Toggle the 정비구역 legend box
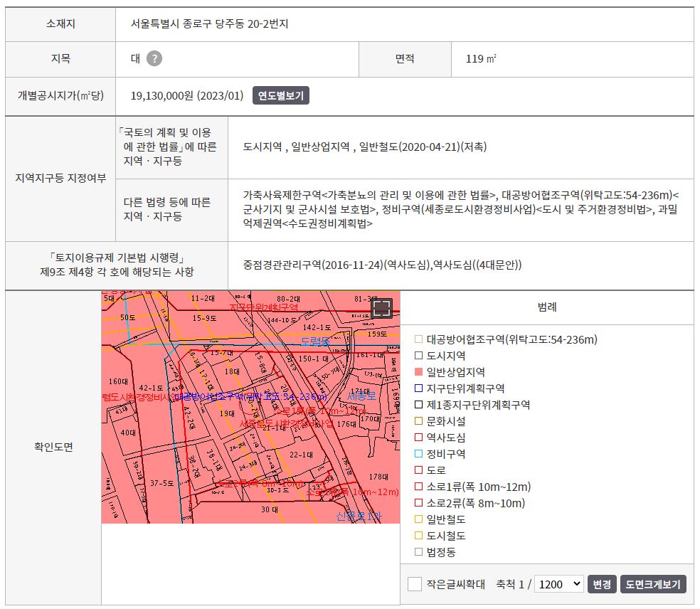 pyautogui.click(x=418, y=454)
